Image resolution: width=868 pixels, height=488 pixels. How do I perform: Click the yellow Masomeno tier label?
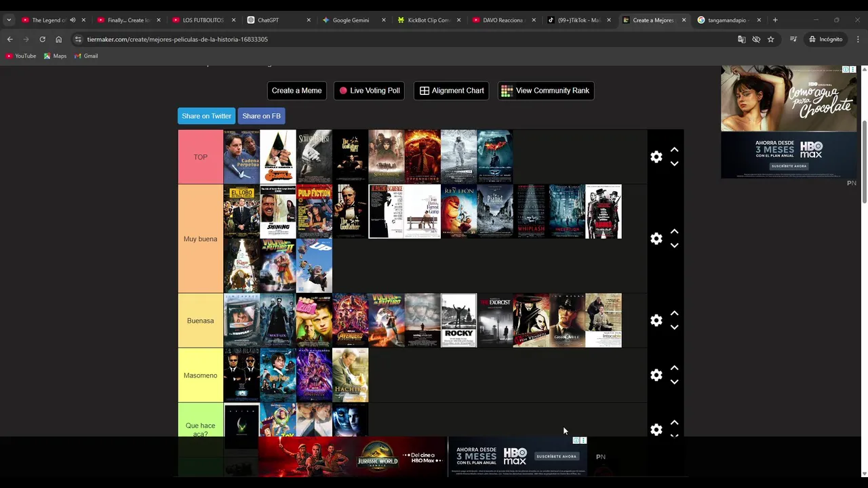pyautogui.click(x=201, y=375)
